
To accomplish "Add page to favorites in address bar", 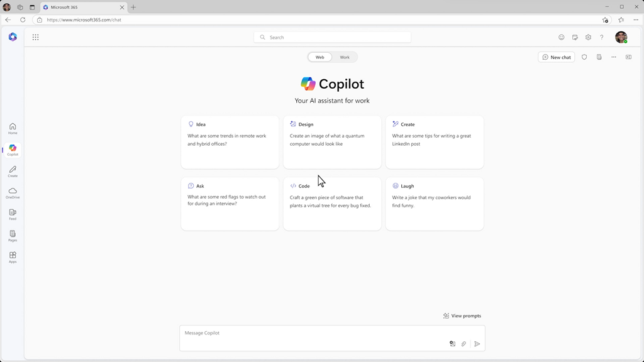I will [605, 19].
